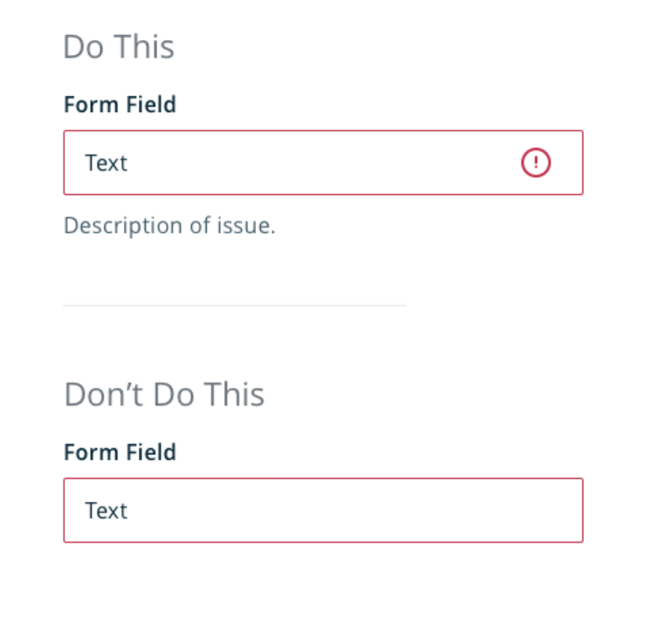Focus the Form Field input under Don't Do This
This screenshot has height=644, width=653.
(323, 510)
